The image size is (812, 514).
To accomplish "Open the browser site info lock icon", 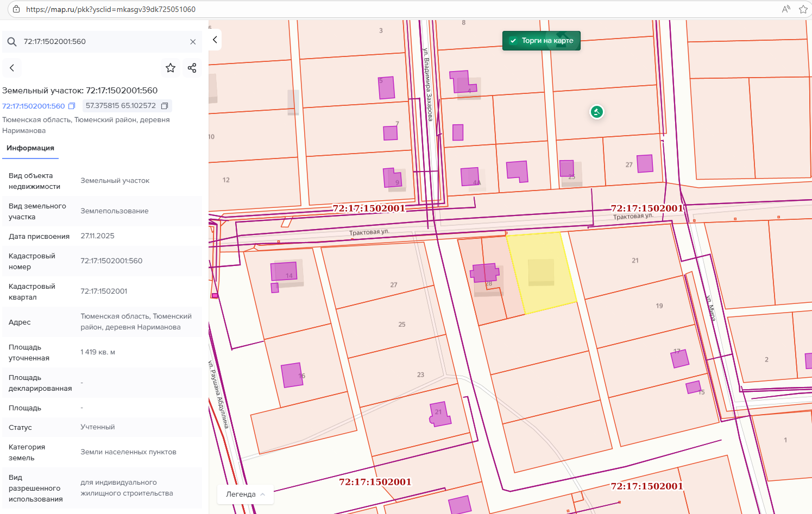I will pyautogui.click(x=16, y=9).
